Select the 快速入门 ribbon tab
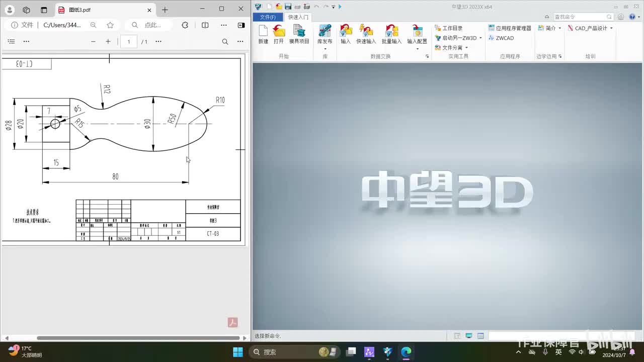644x362 pixels. (x=298, y=17)
